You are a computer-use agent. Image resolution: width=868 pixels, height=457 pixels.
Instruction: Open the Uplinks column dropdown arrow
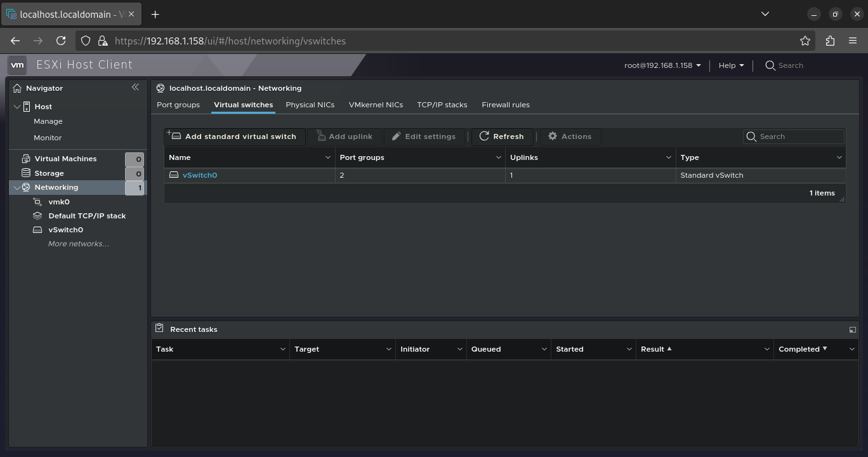coord(669,157)
